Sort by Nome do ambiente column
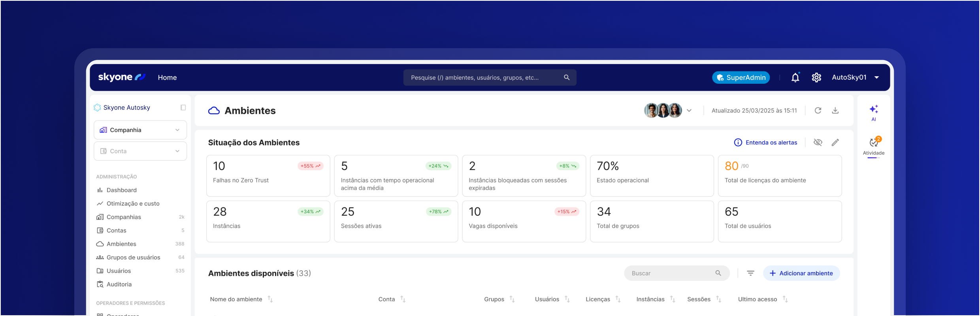The image size is (980, 316). pyautogui.click(x=270, y=299)
